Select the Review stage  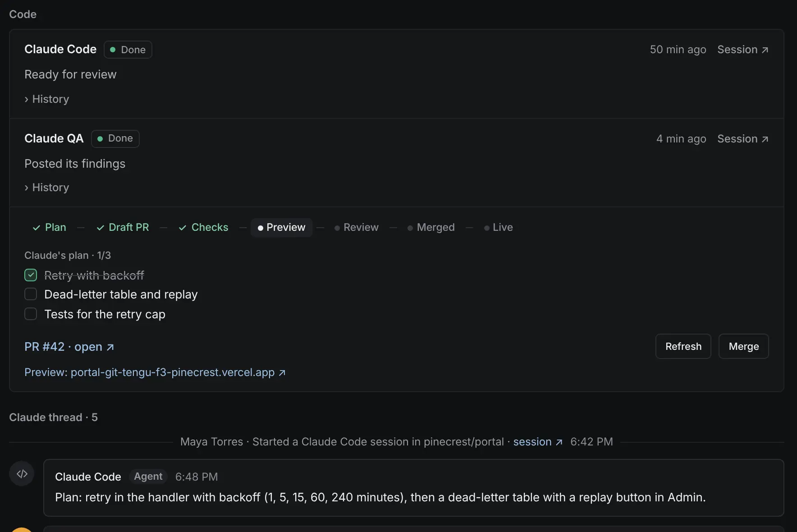pos(357,227)
